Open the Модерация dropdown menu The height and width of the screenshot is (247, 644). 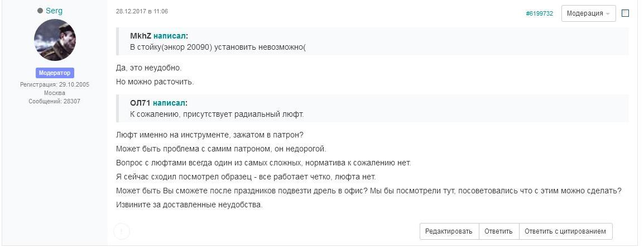coord(588,13)
